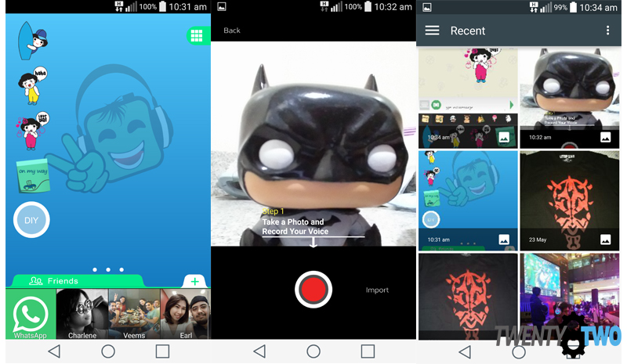The image size is (627, 364).
Task: Open the 10:32 am Batman photo
Action: pyautogui.click(x=570, y=99)
